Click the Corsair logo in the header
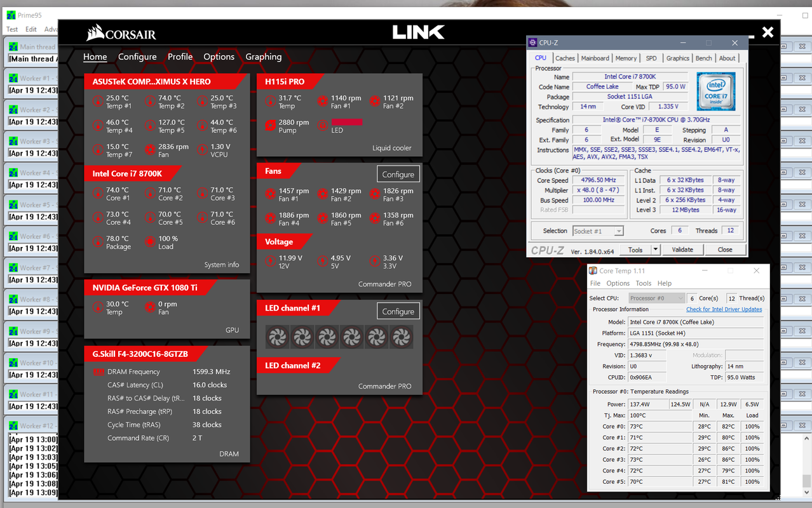Image resolution: width=812 pixels, height=508 pixels. tap(121, 32)
